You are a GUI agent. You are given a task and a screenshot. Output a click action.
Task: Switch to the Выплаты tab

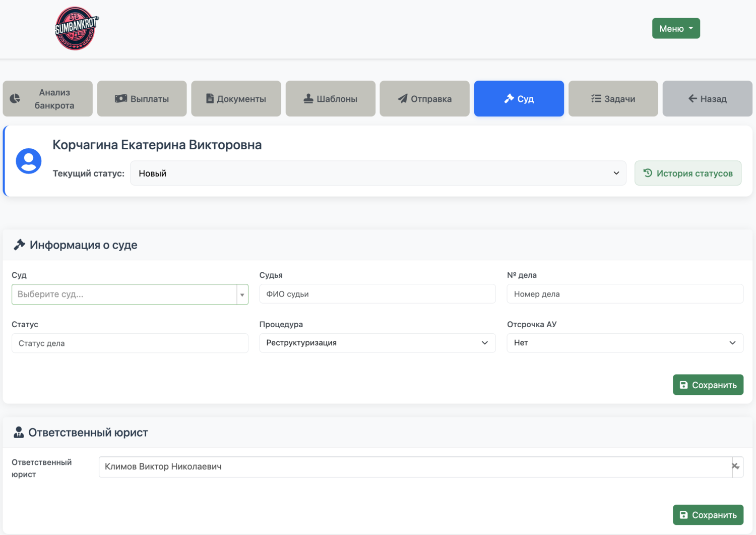[142, 99]
